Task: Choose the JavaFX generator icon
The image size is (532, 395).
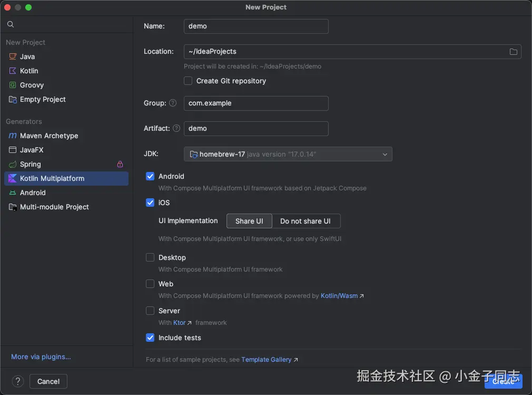Action: click(x=13, y=150)
